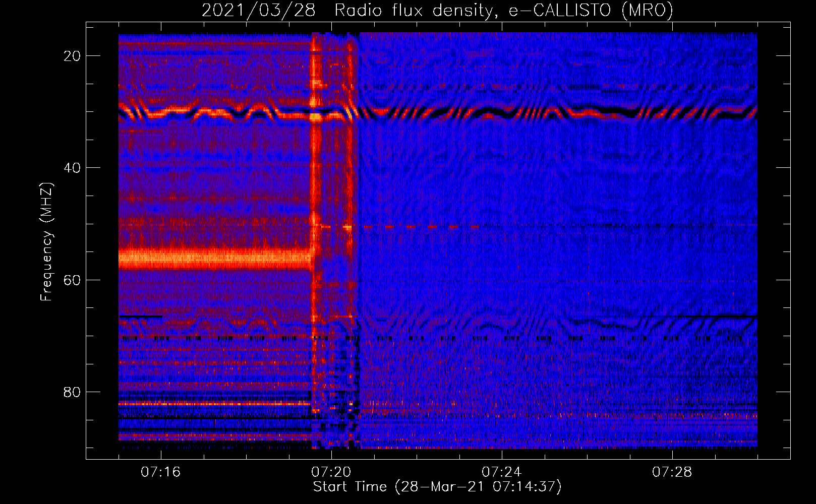The height and width of the screenshot is (504, 816).
Task: Select the "Frequency (MHZ)" axis label
Action: tap(46, 242)
